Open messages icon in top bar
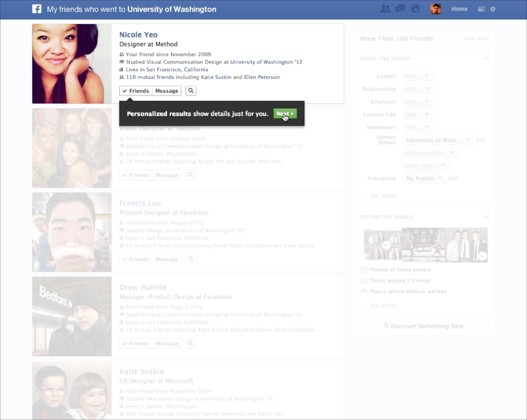 coord(400,9)
